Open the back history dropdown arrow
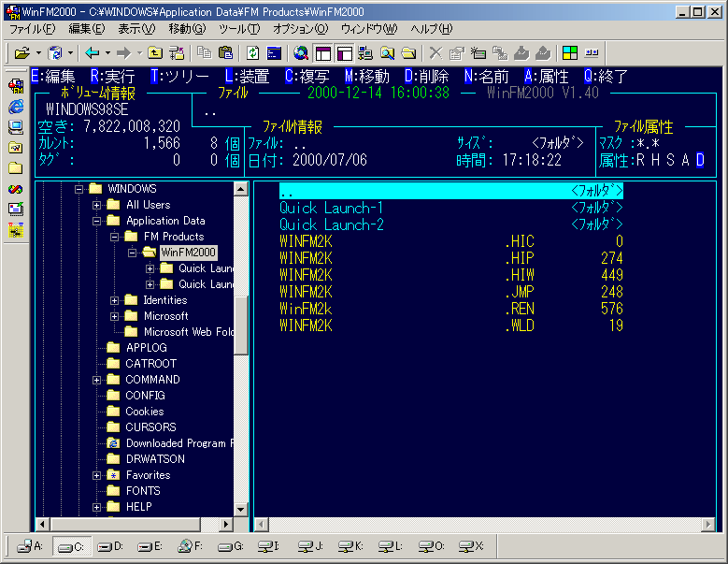This screenshot has width=728, height=564. pyautogui.click(x=107, y=53)
